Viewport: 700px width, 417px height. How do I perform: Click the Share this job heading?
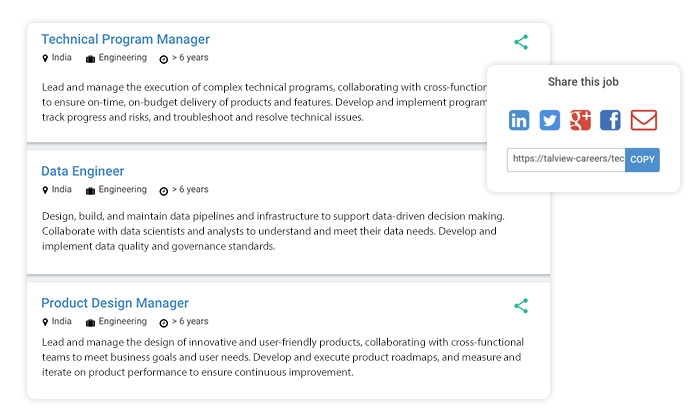(x=583, y=82)
